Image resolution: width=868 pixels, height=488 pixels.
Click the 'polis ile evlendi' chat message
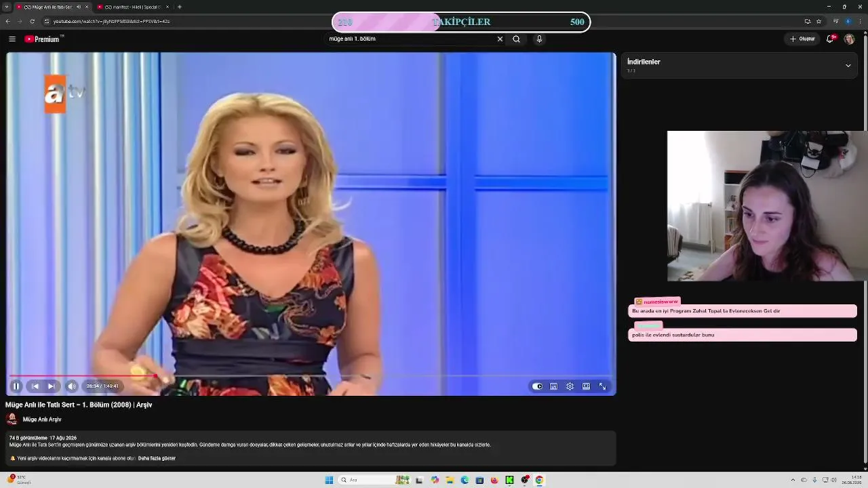point(743,335)
